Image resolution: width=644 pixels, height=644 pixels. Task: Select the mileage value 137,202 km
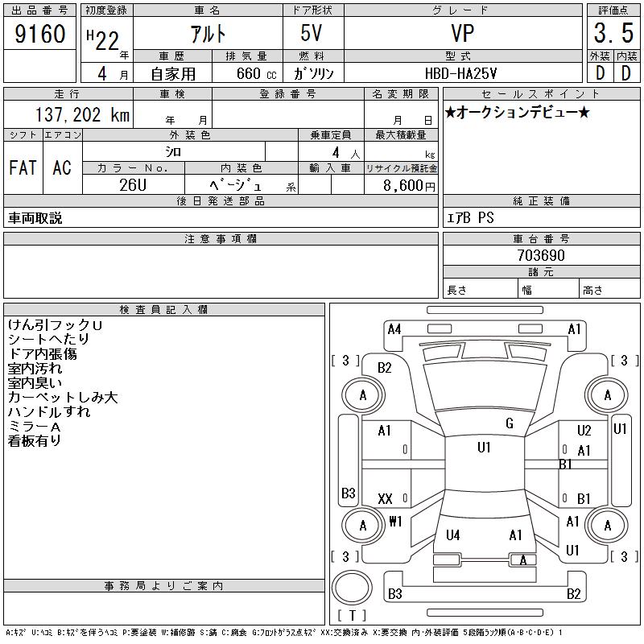(82, 115)
